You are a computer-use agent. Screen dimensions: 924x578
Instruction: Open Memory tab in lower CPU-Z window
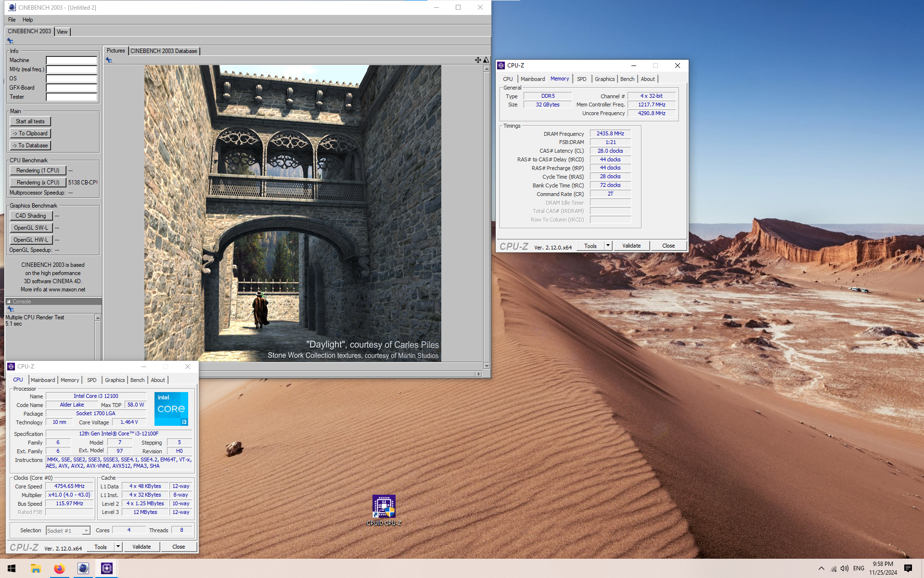70,380
